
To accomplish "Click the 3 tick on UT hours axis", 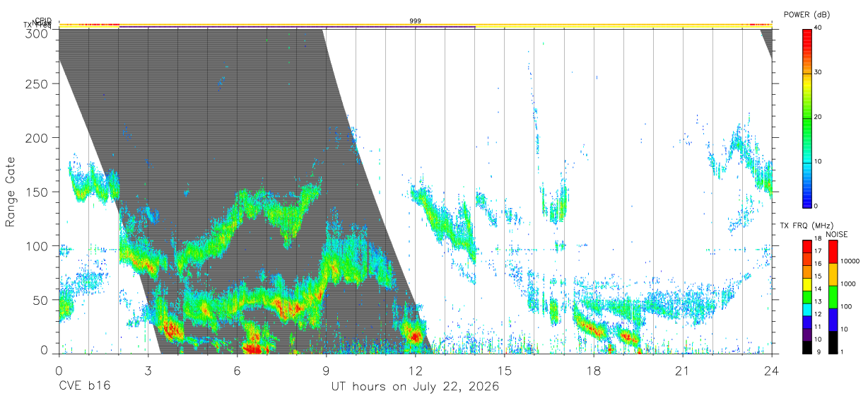I will [x=148, y=370].
